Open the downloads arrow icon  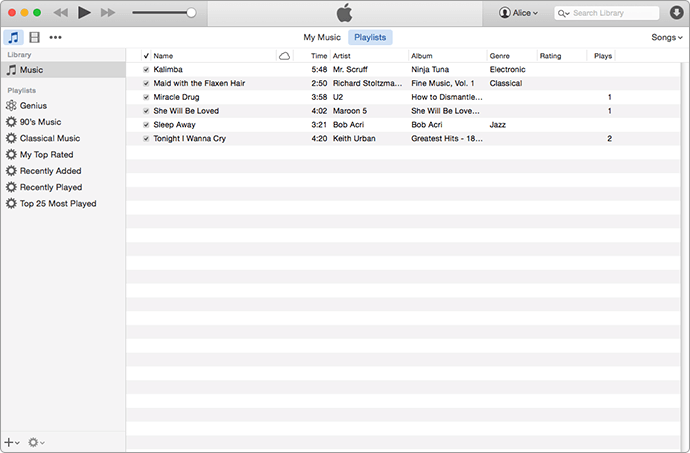click(676, 13)
